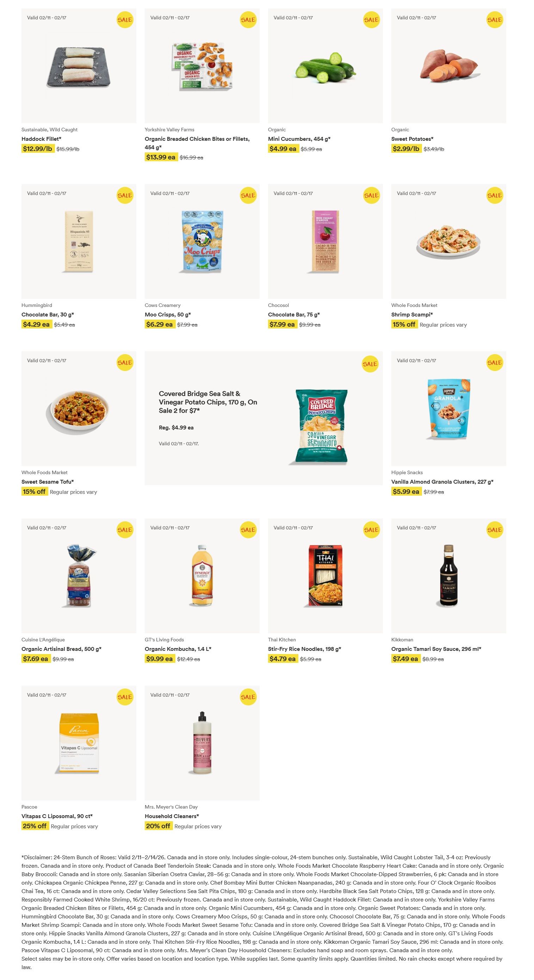Click the SALE badge on the Moo Crisps card

click(248, 196)
